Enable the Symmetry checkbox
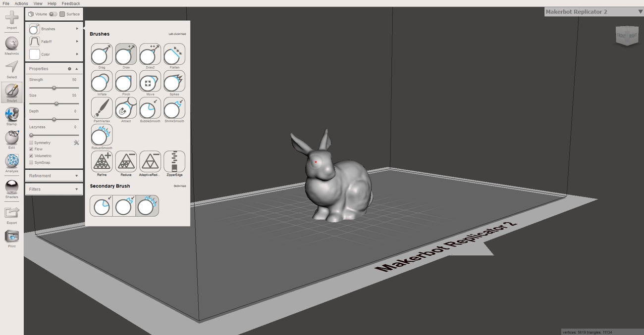 [31, 143]
